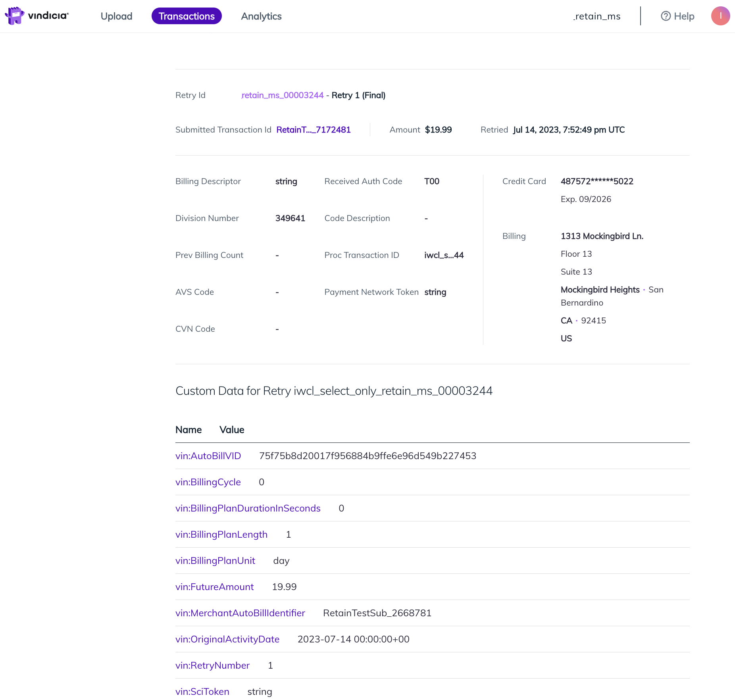The height and width of the screenshot is (700, 735).
Task: Click the vin:FutureAmount name
Action: click(x=214, y=587)
